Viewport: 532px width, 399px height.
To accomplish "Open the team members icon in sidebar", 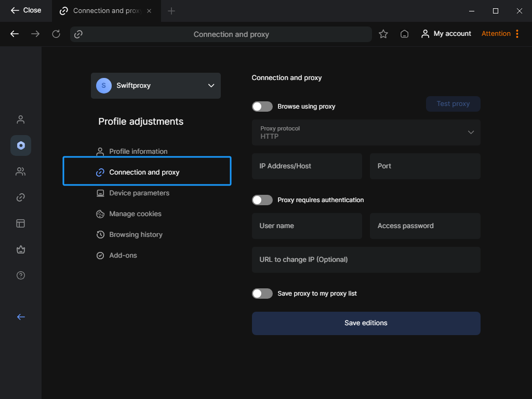I will click(x=21, y=171).
